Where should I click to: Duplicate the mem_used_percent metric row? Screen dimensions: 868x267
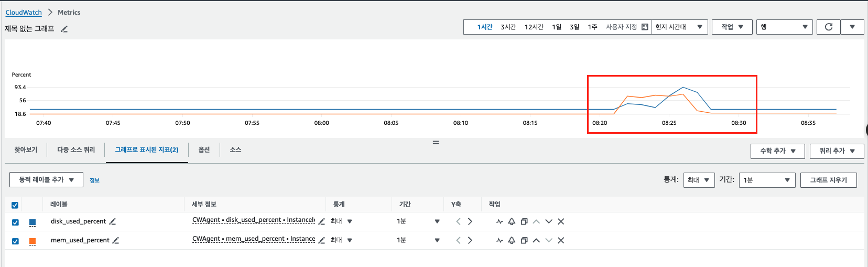point(524,240)
